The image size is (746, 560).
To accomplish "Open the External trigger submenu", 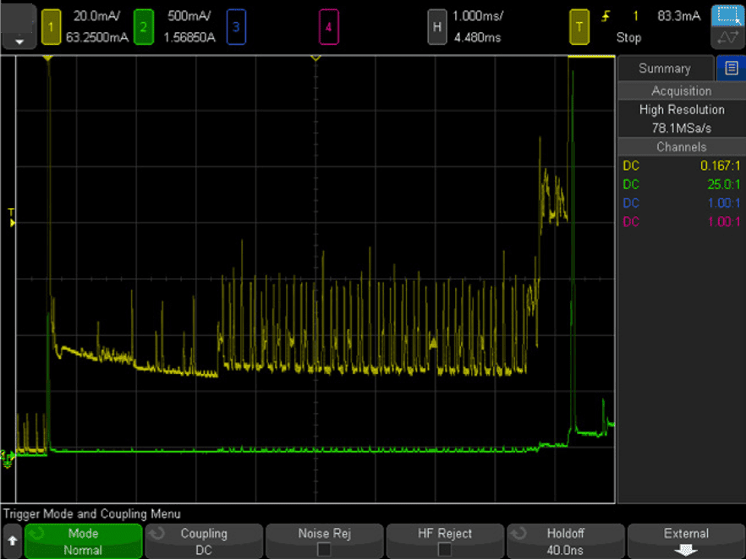I will [685, 541].
